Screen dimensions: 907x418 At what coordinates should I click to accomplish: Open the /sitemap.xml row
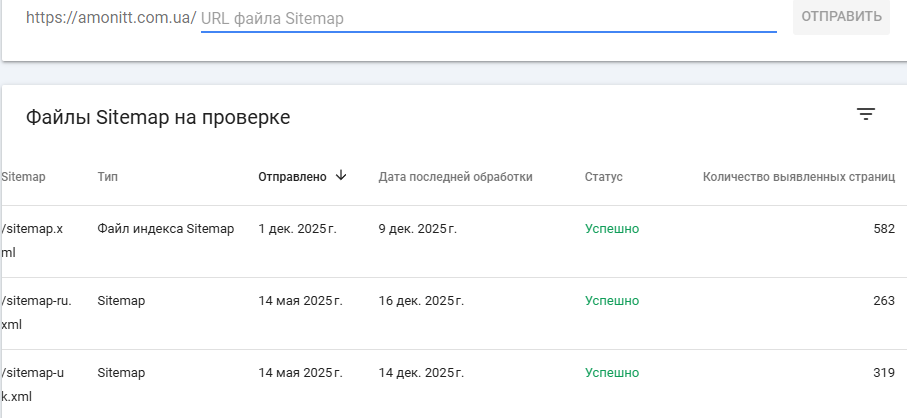pos(32,240)
